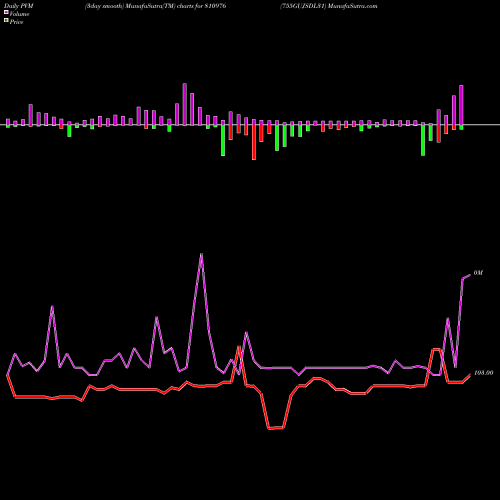The height and width of the screenshot is (500, 500).
Task: Click the Volume legend color swatch
Action: coord(6,12)
